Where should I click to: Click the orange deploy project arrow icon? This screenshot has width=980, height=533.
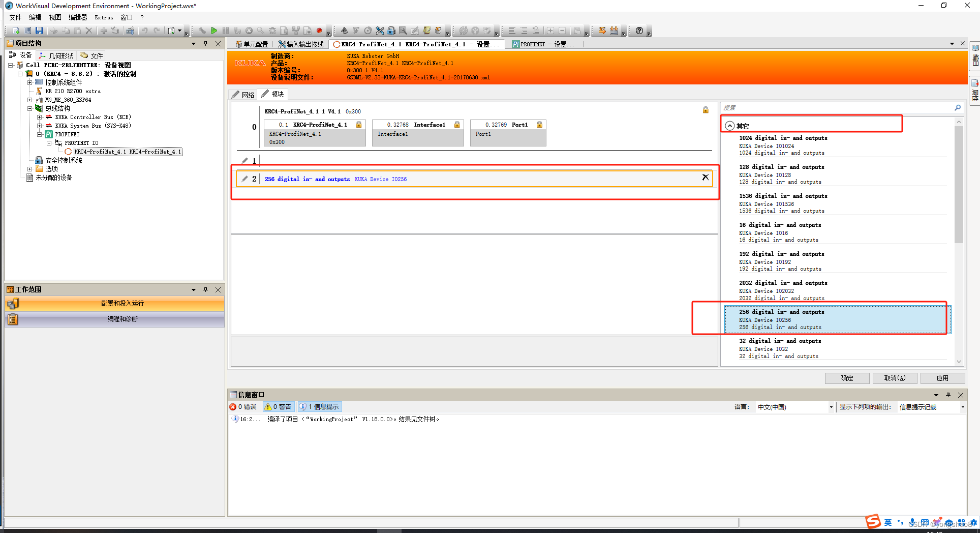[602, 31]
